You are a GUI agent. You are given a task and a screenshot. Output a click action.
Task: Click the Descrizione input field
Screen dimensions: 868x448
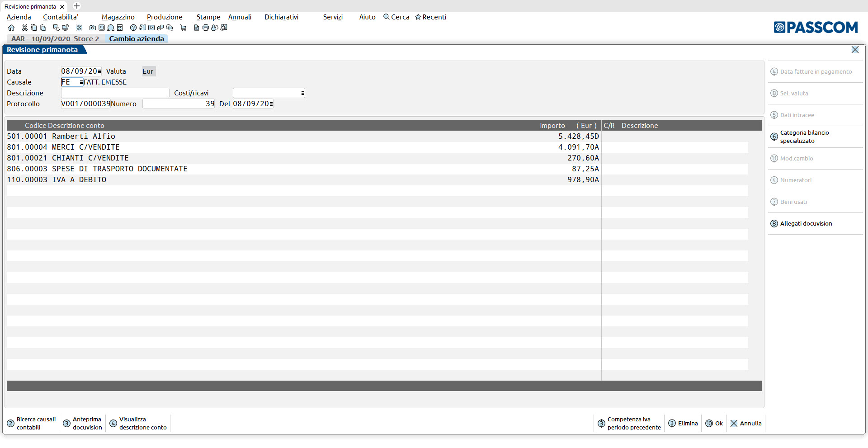click(x=115, y=93)
